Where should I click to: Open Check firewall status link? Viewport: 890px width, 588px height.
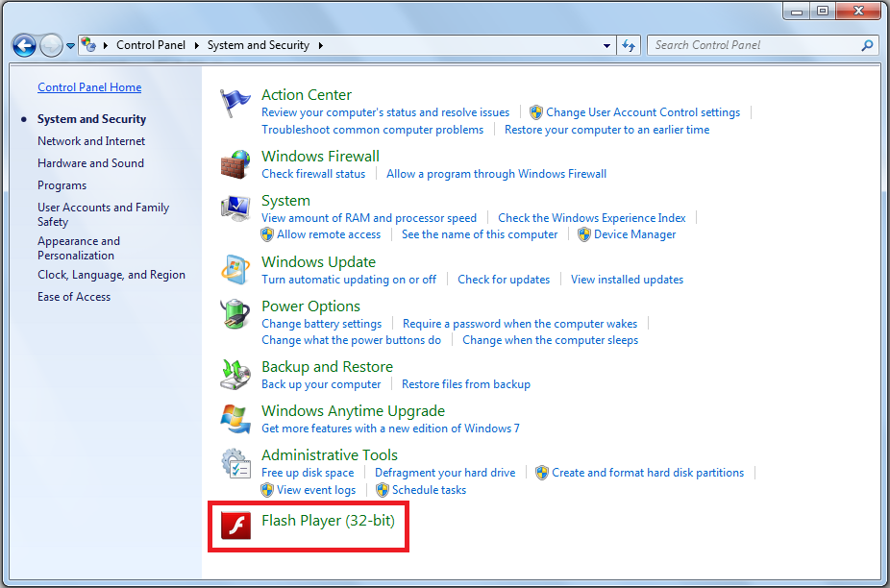coord(313,174)
